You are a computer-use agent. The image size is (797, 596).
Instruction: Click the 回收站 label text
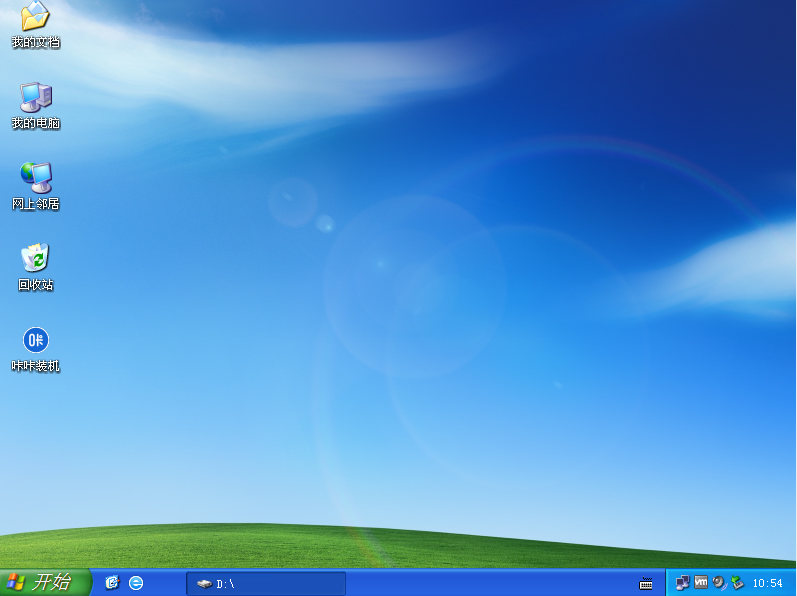coord(36,285)
